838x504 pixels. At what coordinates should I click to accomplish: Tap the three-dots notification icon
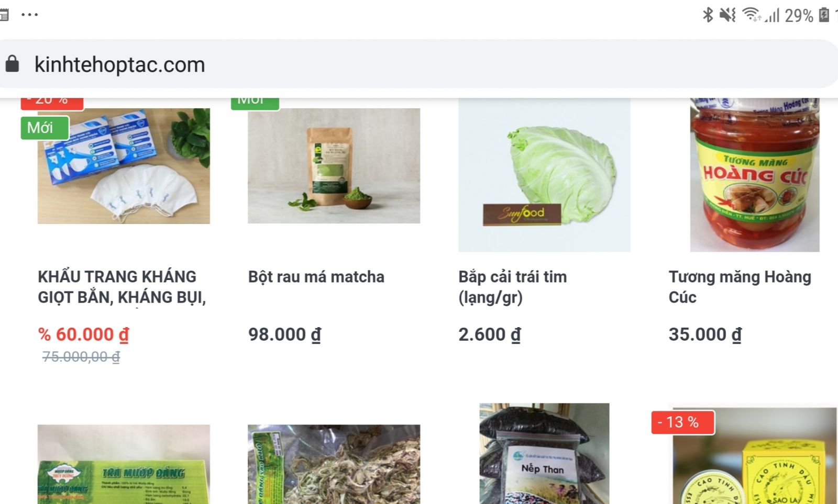[x=29, y=15]
